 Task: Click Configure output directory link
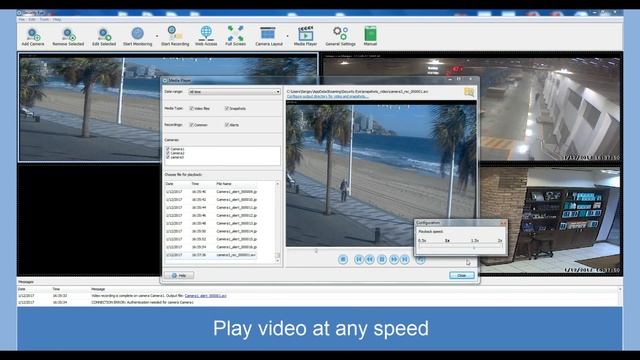click(x=327, y=97)
